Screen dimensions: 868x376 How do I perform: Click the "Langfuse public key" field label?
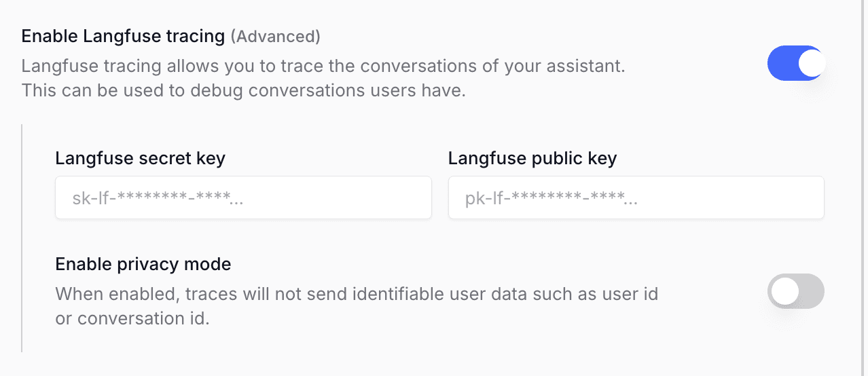pos(532,159)
